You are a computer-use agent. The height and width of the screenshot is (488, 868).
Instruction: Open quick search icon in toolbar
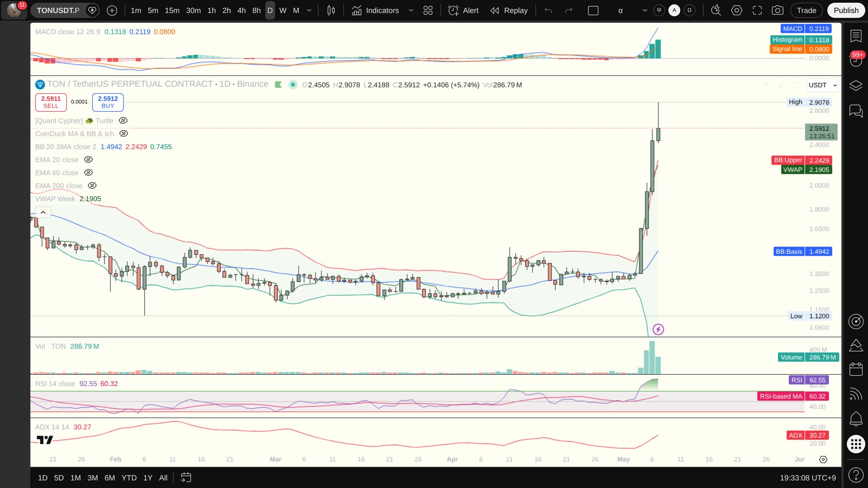coord(716,10)
